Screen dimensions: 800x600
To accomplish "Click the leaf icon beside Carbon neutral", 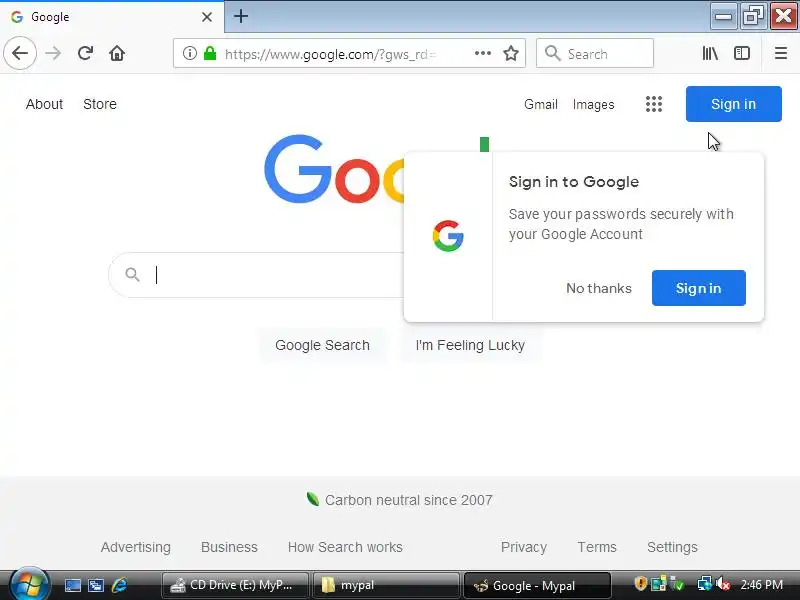I will 313,499.
